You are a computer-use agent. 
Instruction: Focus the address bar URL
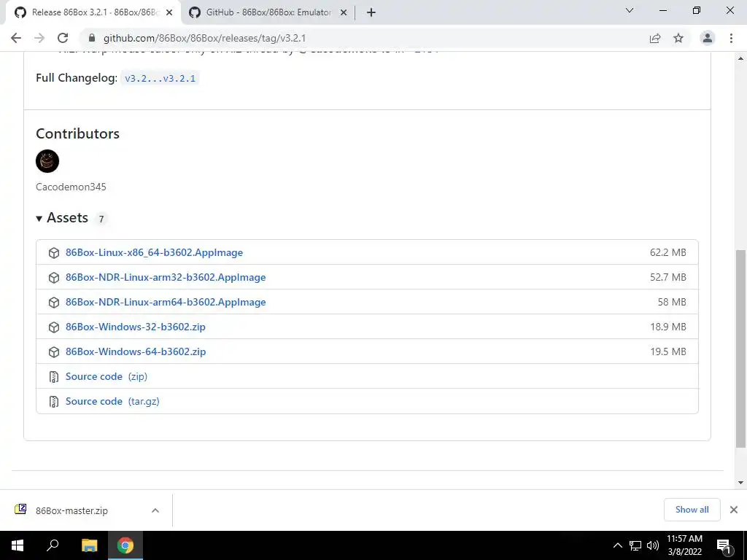point(204,38)
